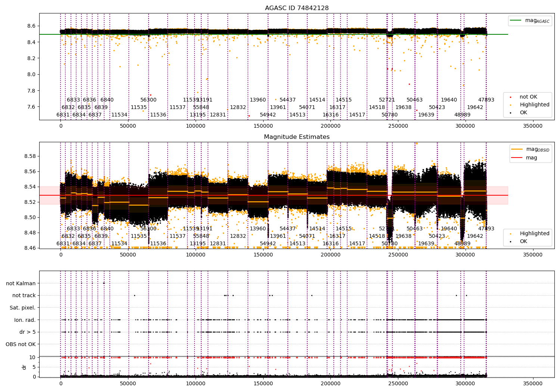Click OBSID label '47893' in the top plot
Viewport: 560px width, 392px height.
(x=486, y=100)
